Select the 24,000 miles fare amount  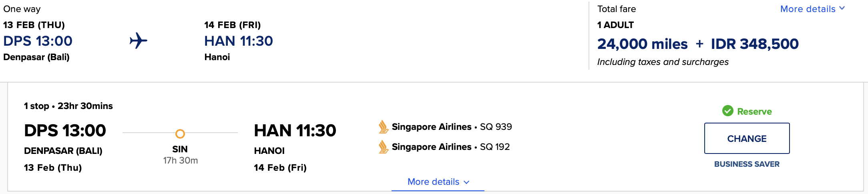point(642,44)
